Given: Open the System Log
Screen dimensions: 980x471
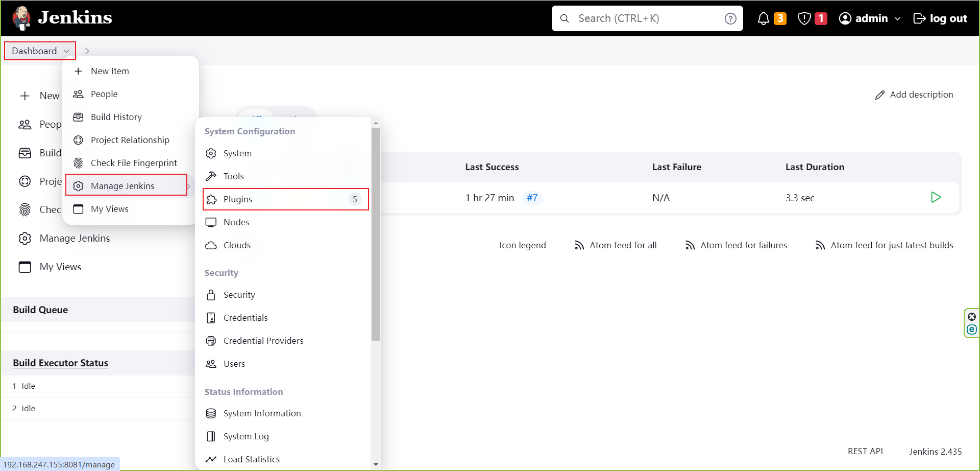Looking at the screenshot, I should click(246, 436).
